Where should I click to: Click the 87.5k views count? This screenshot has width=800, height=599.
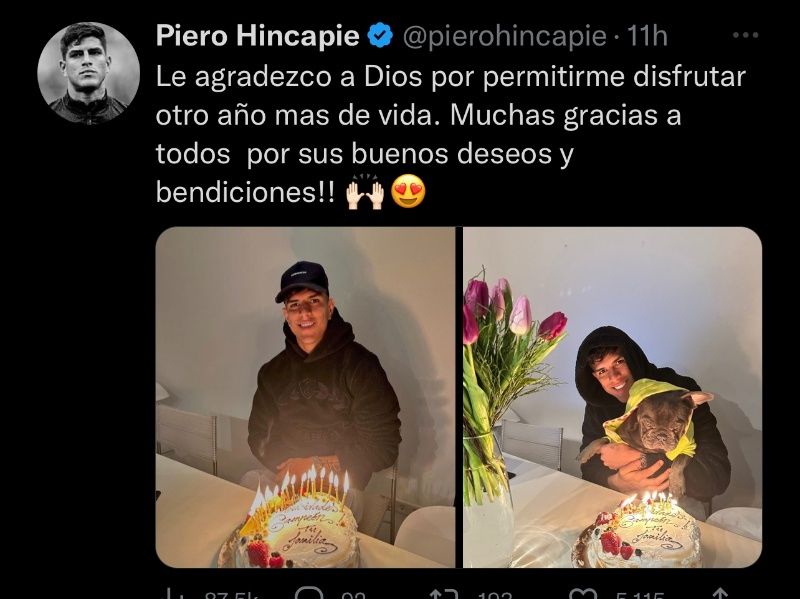coord(232,595)
